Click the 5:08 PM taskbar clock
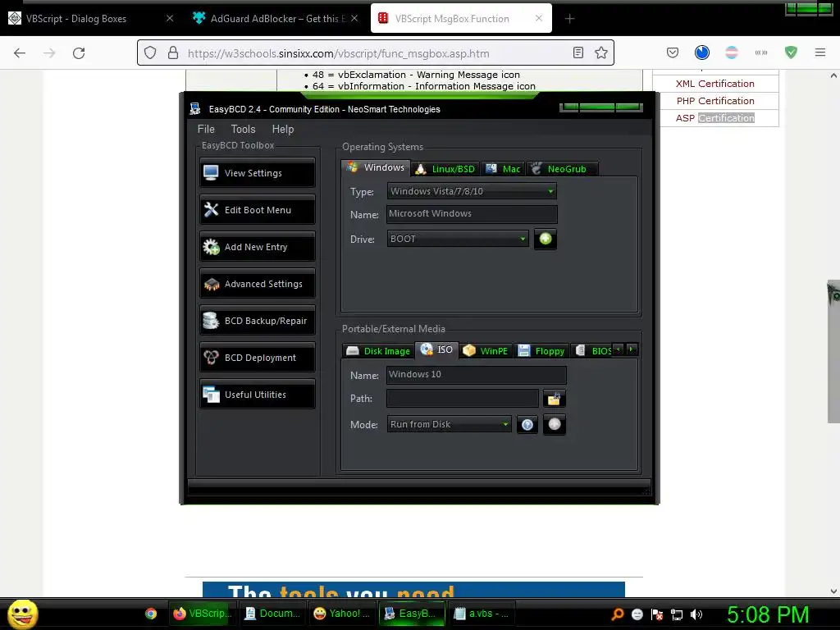 (768, 614)
